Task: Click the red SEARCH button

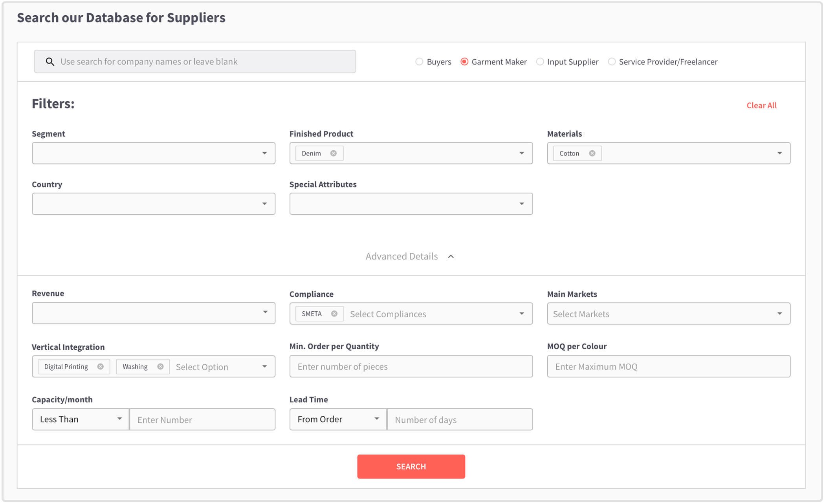Action: tap(411, 467)
